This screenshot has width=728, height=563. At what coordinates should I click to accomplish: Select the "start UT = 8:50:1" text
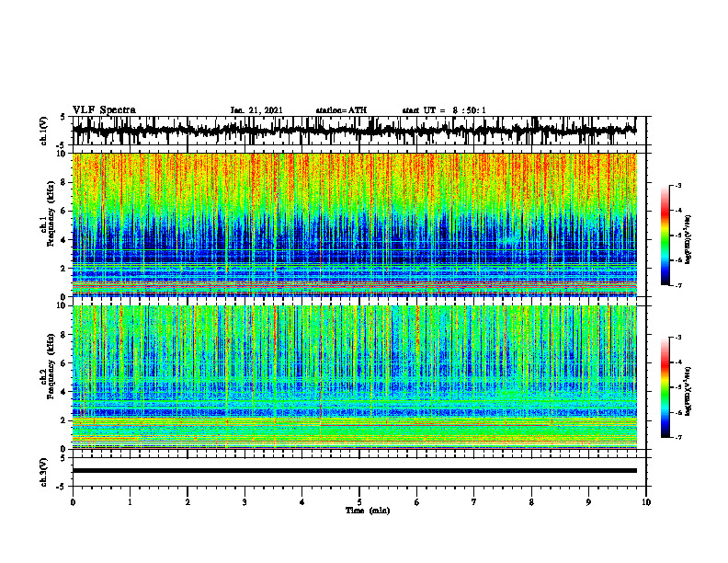point(444,110)
